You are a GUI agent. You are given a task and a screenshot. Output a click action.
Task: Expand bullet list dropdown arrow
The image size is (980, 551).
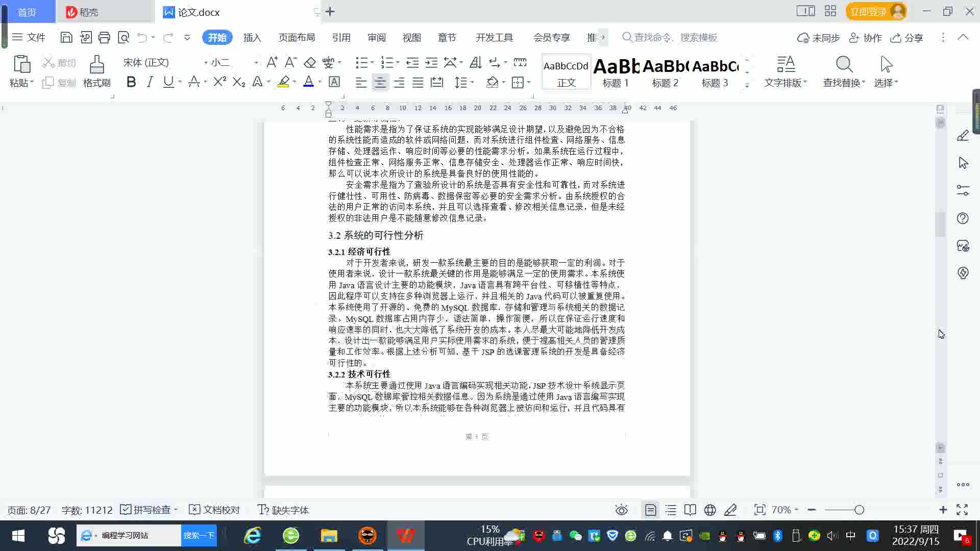click(372, 62)
